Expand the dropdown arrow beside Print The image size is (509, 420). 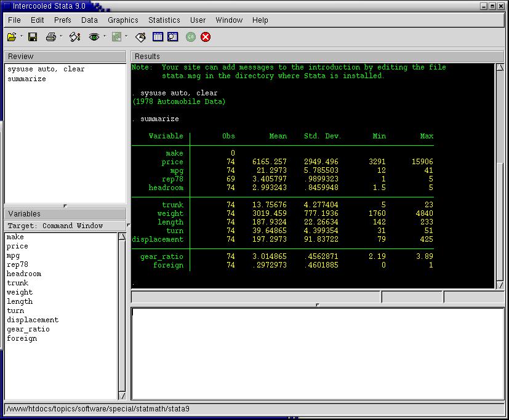61,36
